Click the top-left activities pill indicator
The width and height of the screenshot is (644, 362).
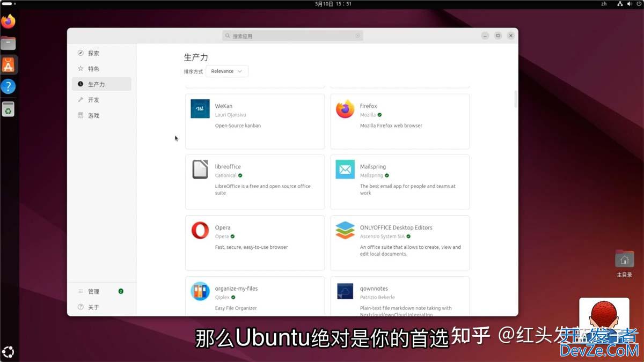8,4
